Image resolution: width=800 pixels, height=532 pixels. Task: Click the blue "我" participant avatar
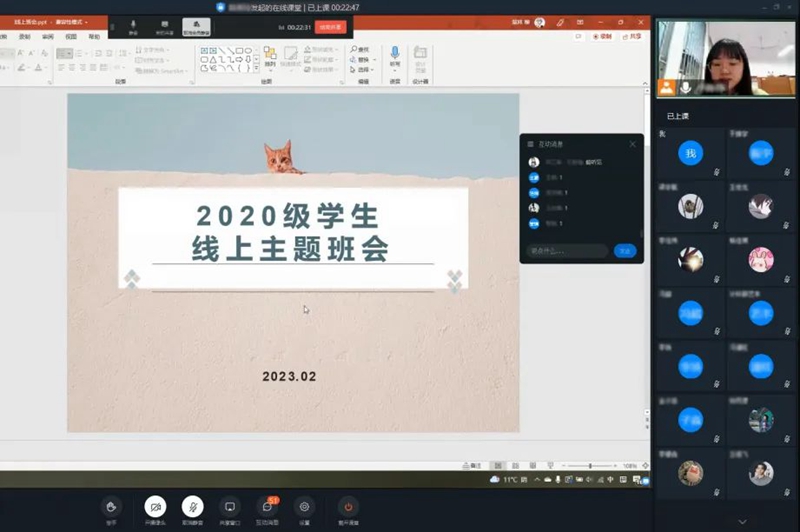click(690, 153)
